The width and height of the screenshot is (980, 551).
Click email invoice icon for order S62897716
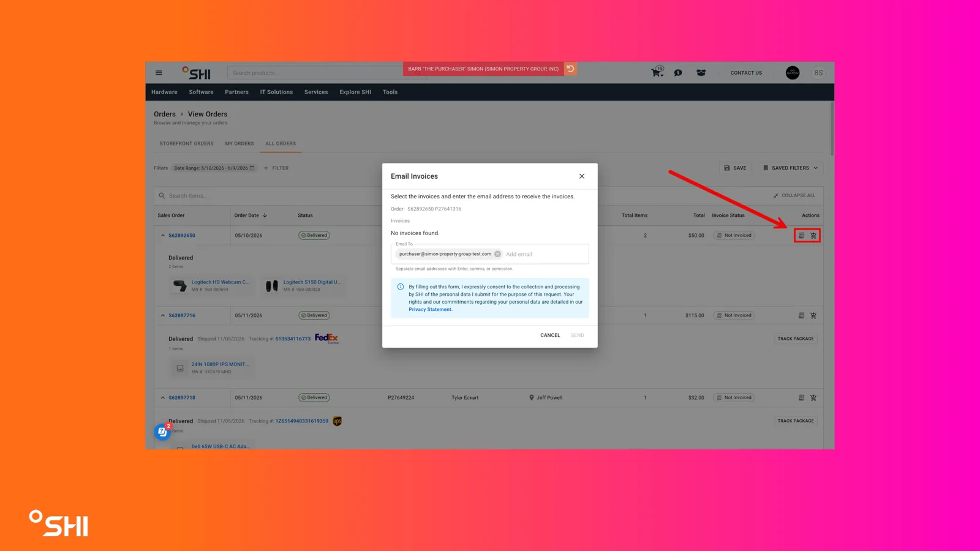(801, 315)
